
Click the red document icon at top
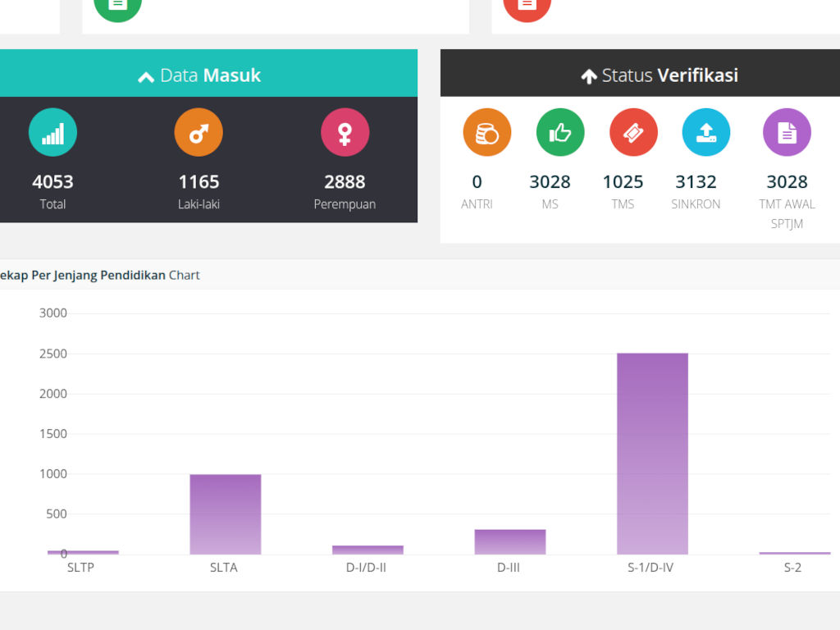(527, 7)
